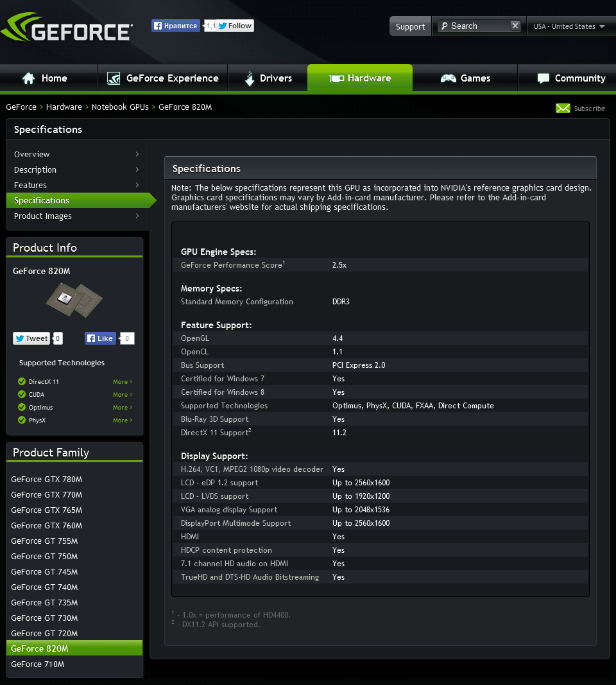Click the graphics card icon on Hardware tab
Image resolution: width=616 pixels, height=685 pixels.
point(337,78)
